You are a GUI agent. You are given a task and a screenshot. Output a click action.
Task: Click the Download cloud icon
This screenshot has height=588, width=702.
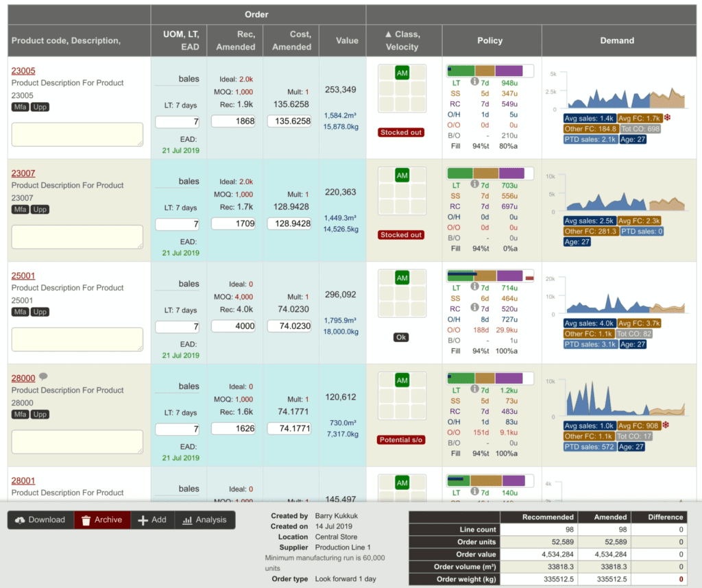(19, 519)
